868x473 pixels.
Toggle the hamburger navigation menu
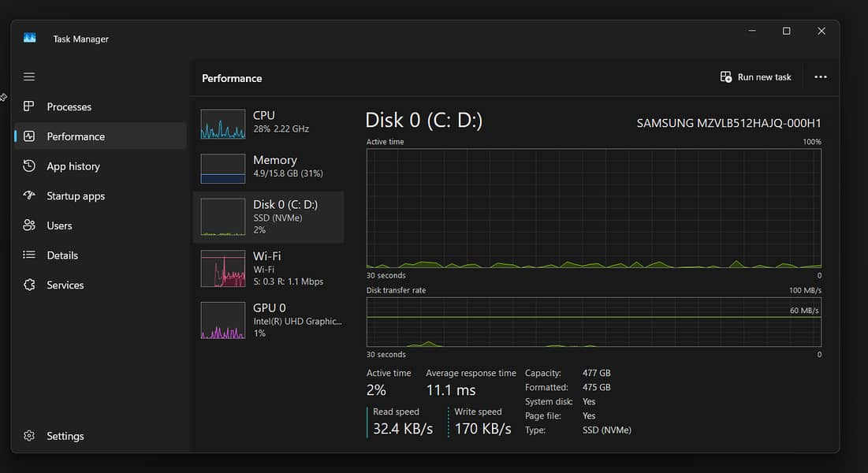(29, 76)
